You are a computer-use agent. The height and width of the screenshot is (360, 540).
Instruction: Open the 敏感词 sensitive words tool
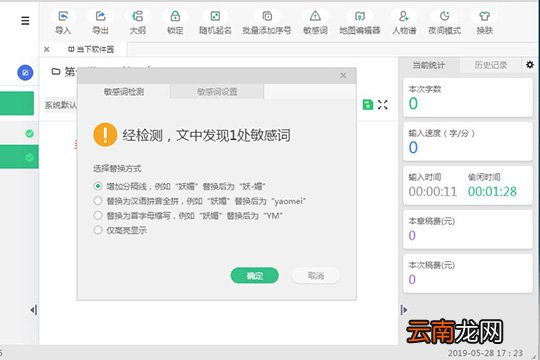(315, 22)
